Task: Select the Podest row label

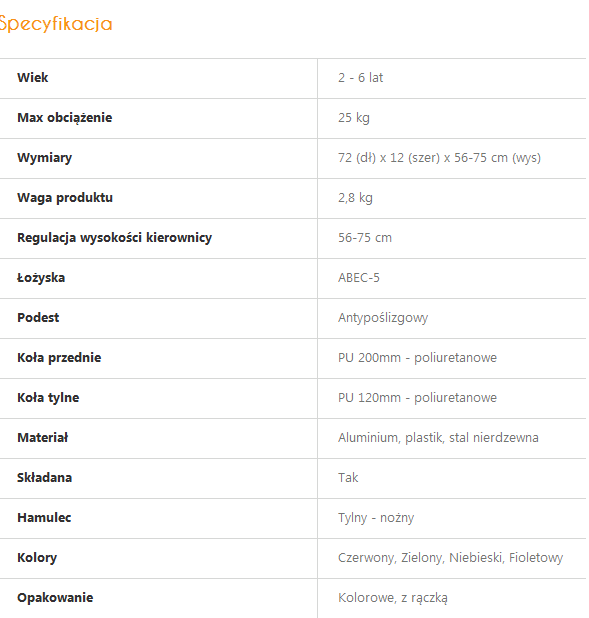Action: (x=38, y=318)
